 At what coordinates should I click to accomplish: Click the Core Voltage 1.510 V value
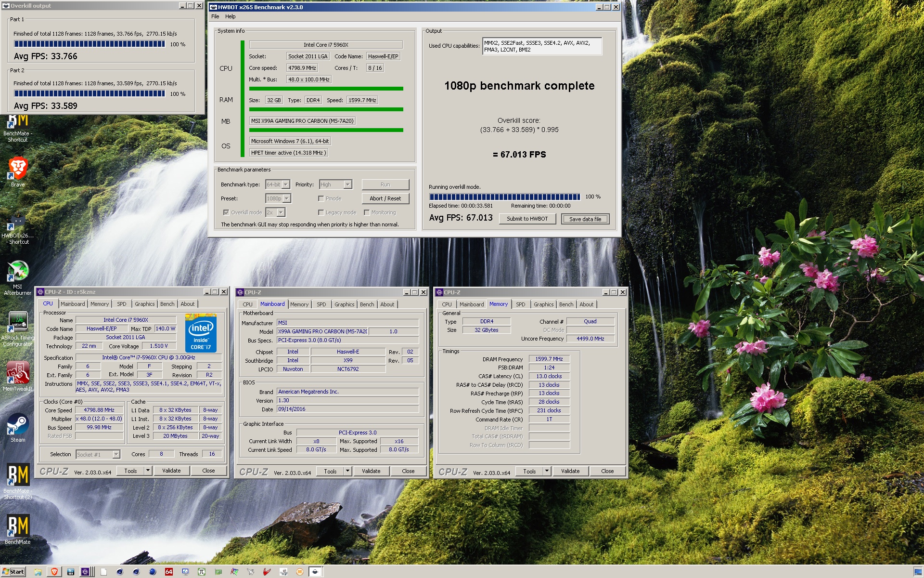point(159,346)
